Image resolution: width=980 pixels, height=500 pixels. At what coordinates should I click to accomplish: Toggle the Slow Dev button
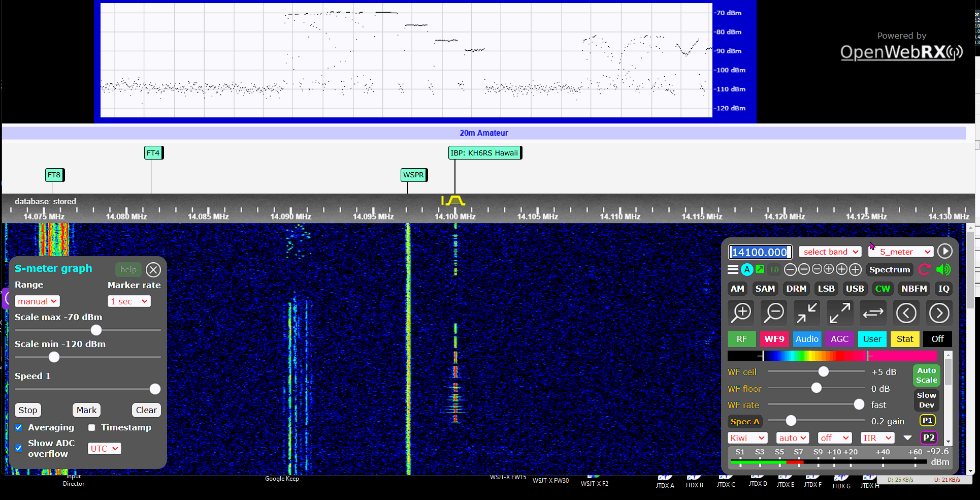[x=926, y=400]
